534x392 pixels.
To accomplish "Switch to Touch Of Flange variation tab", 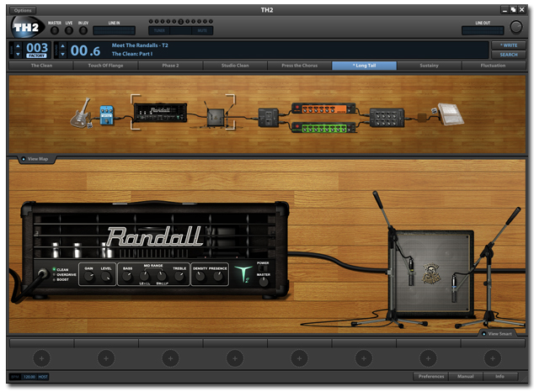I will click(105, 66).
